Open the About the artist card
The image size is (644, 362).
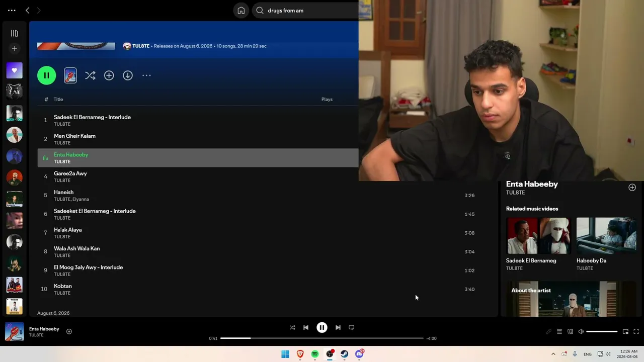[x=572, y=299]
